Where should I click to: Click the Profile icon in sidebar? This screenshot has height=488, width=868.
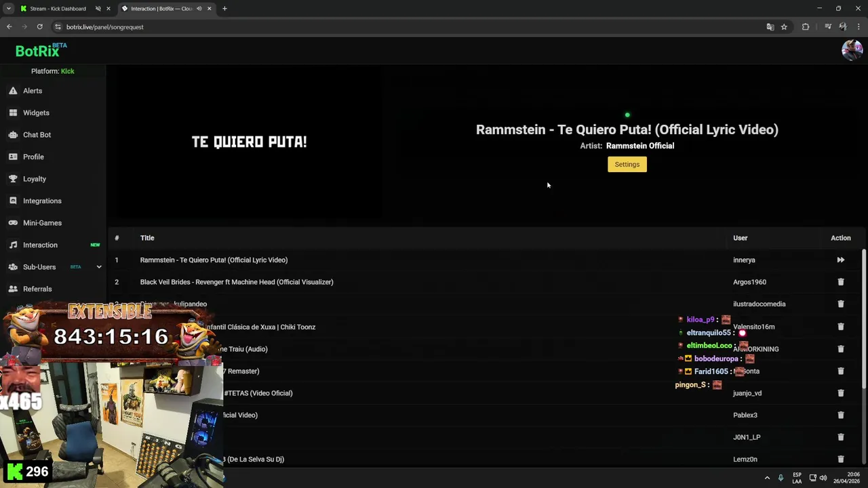(x=13, y=157)
